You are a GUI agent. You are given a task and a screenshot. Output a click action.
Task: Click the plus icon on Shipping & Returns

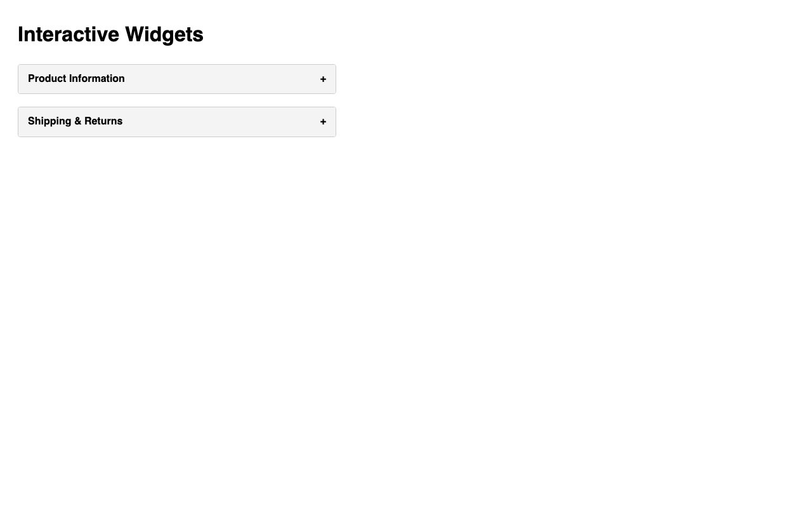click(323, 122)
